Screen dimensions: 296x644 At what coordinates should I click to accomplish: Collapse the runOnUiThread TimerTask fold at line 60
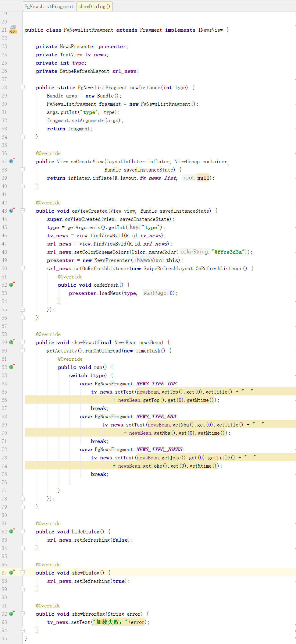coord(22,351)
